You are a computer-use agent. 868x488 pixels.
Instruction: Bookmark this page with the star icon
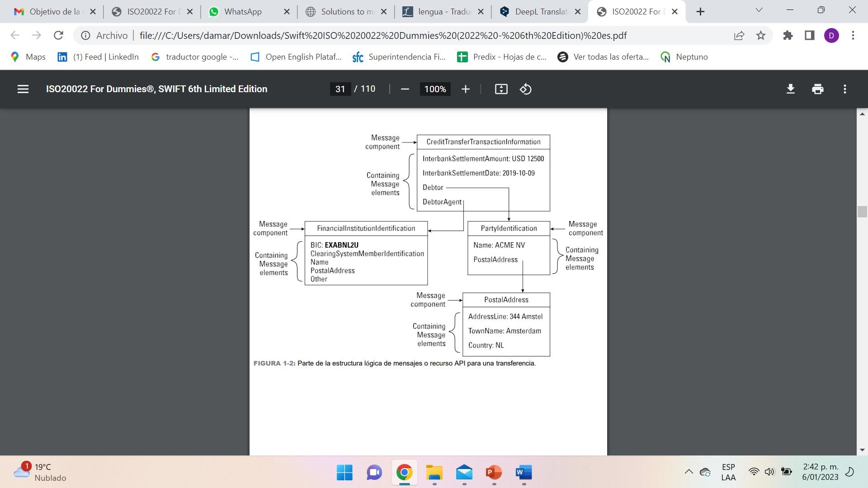(761, 35)
